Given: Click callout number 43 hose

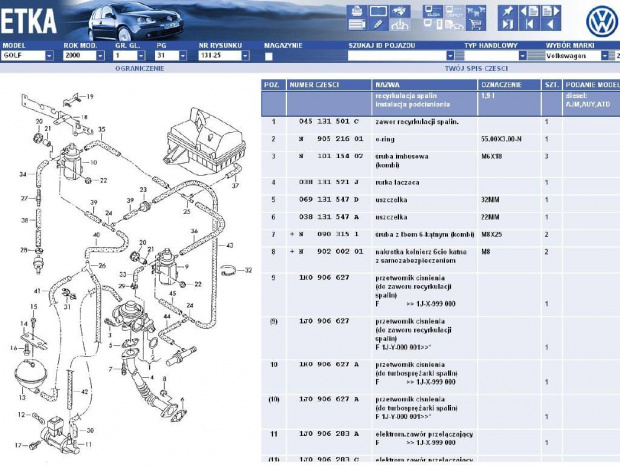Looking at the screenshot, I should [230, 245].
